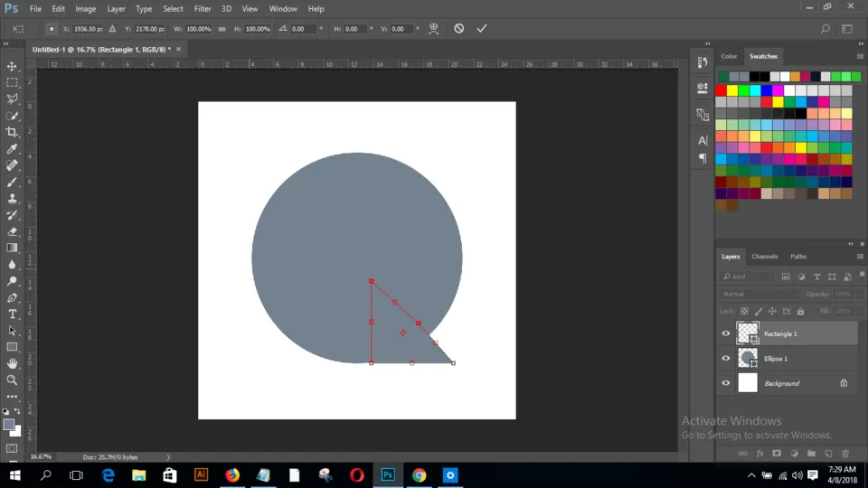
Task: Select the Blur tool
Action: point(12,265)
